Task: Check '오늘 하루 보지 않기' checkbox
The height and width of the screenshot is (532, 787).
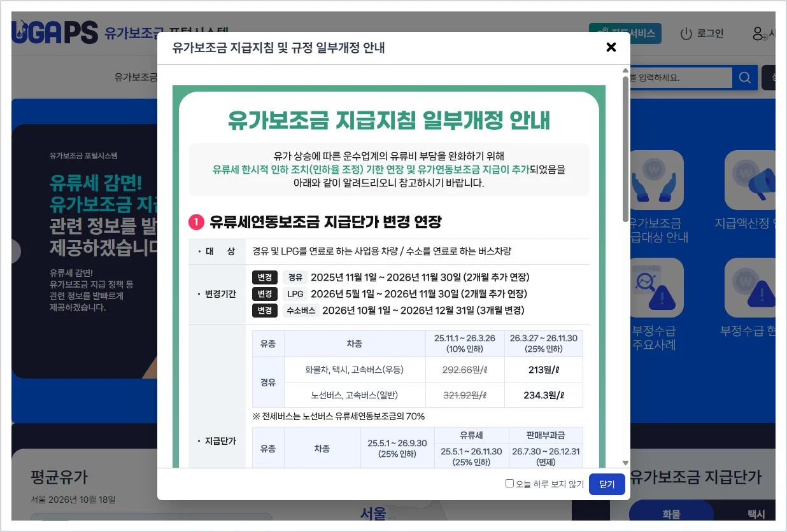Action: (509, 484)
